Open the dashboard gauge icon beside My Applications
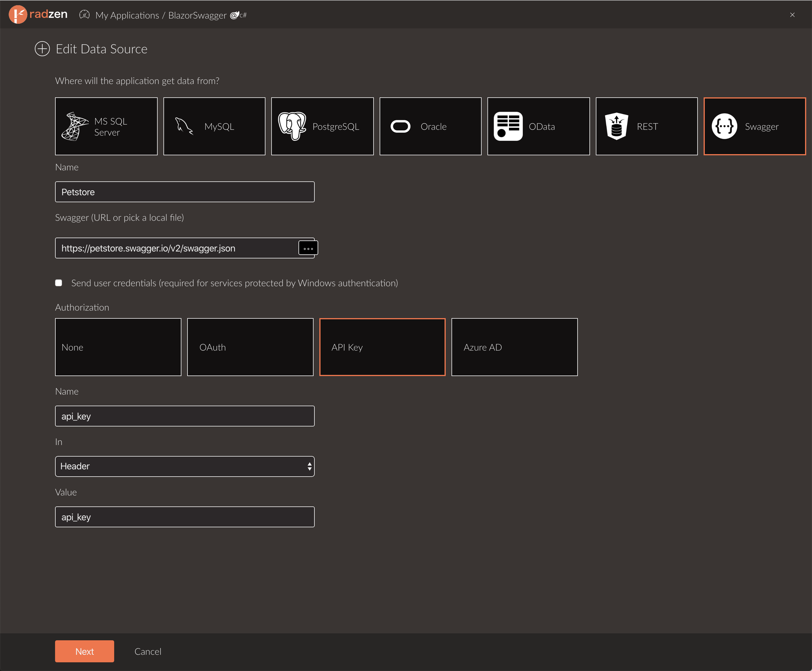 [84, 15]
